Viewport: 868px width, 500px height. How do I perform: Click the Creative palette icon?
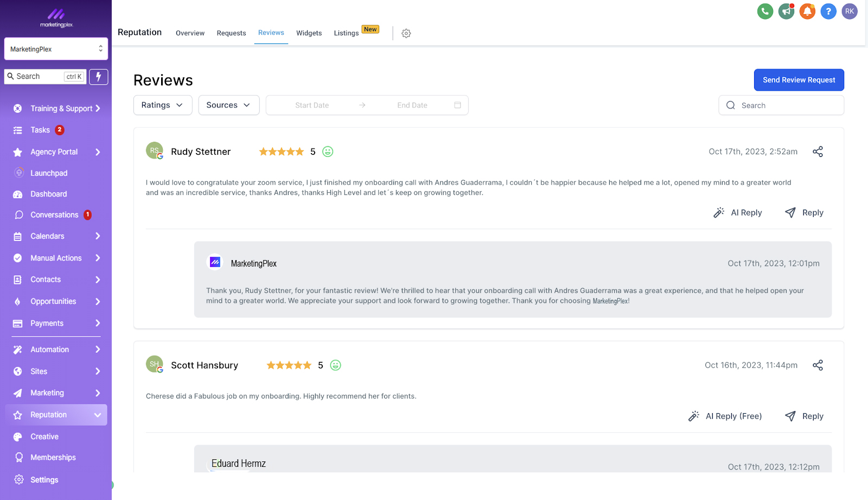18,437
